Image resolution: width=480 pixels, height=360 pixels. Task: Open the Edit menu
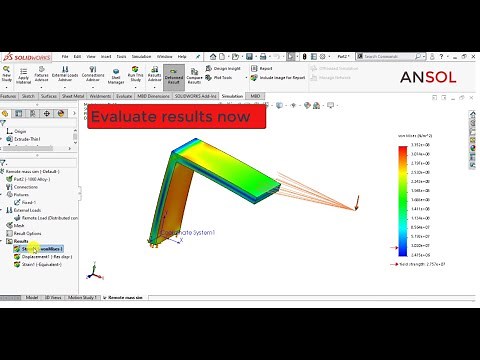(x=77, y=57)
